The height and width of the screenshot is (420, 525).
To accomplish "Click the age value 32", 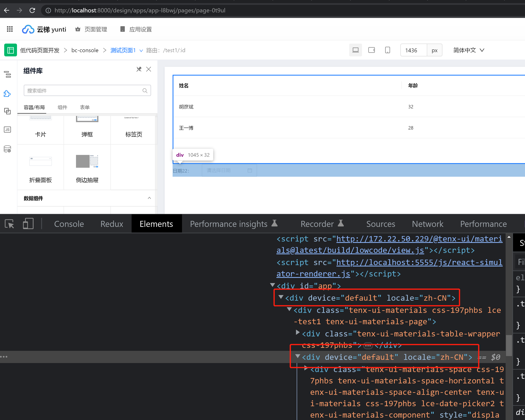I will pyautogui.click(x=411, y=107).
